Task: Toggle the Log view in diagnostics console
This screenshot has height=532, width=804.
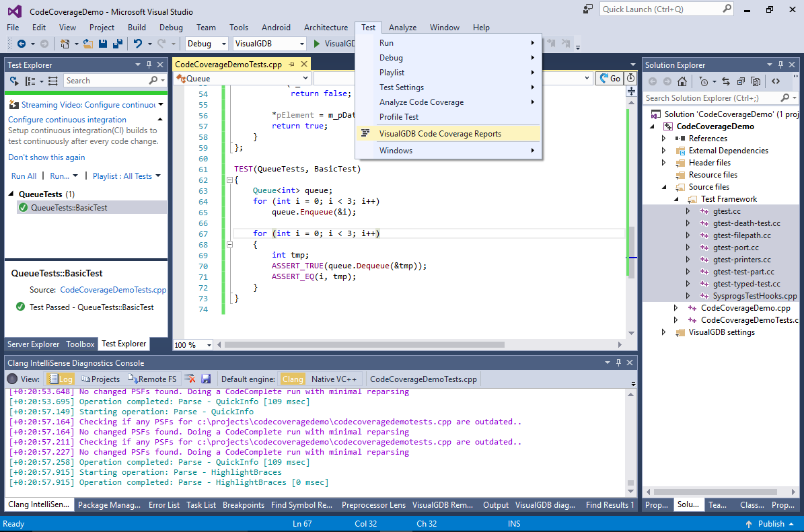Action: click(x=61, y=379)
